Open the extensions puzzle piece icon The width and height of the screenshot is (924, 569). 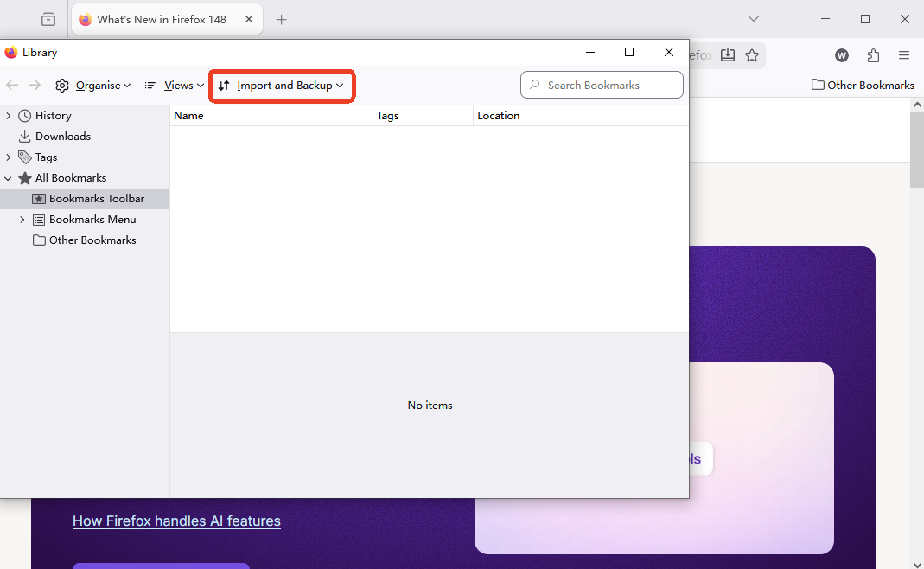873,54
